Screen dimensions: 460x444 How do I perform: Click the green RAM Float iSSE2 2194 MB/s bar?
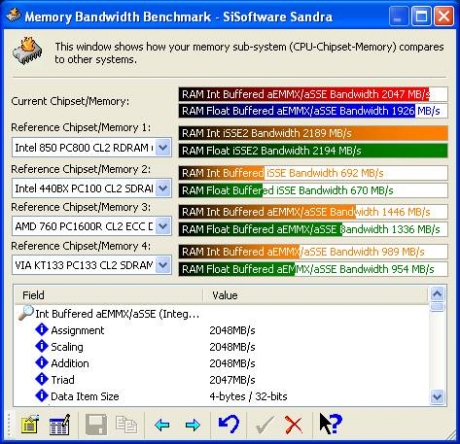pyautogui.click(x=313, y=151)
